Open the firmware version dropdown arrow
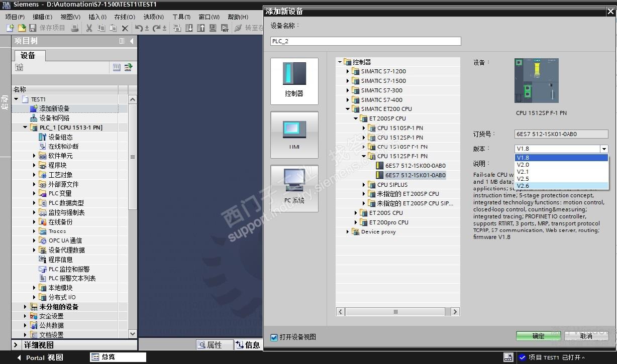 tap(604, 149)
